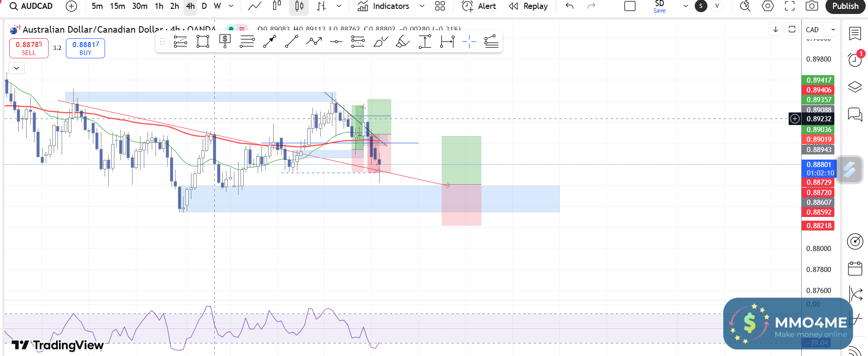Switch to line chart type
The height and width of the screenshot is (356, 868).
254,6
